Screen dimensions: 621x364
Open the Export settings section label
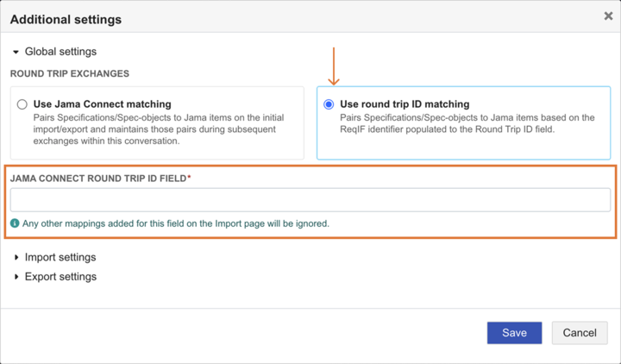pyautogui.click(x=60, y=277)
